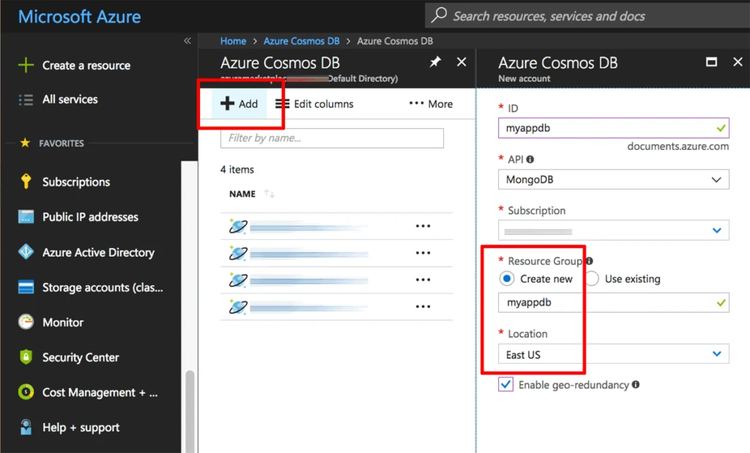Click the Azure Active Directory diamond icon
The width and height of the screenshot is (750, 453).
click(x=26, y=252)
